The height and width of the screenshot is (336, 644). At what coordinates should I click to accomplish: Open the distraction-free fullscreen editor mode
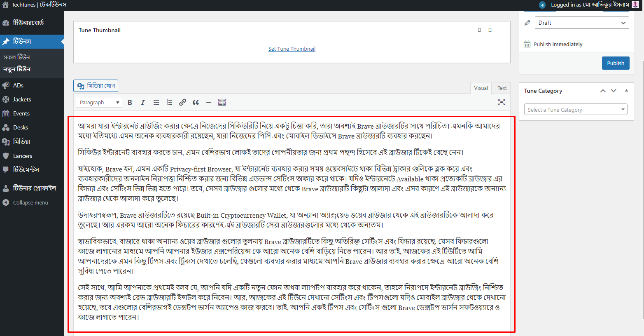point(501,102)
